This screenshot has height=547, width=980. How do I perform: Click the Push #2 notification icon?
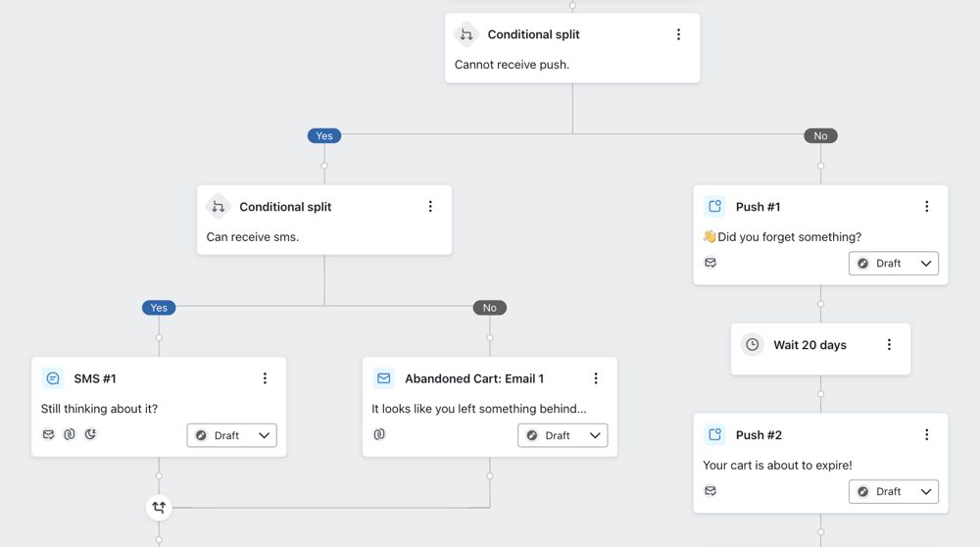pyautogui.click(x=714, y=435)
